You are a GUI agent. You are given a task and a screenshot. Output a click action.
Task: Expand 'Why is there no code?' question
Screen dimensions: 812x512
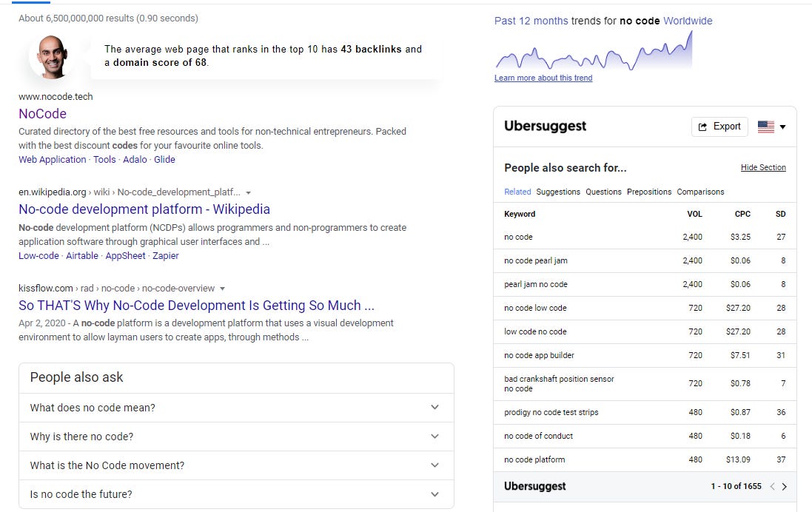coord(236,437)
